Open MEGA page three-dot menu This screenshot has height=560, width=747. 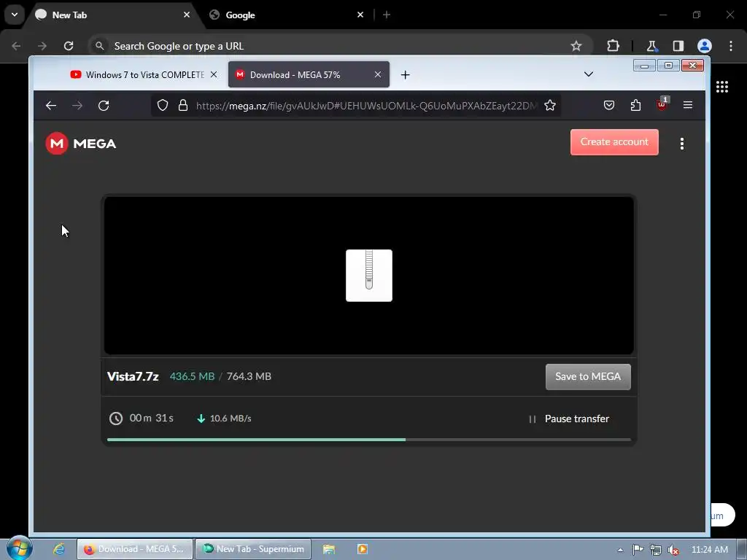(x=682, y=144)
